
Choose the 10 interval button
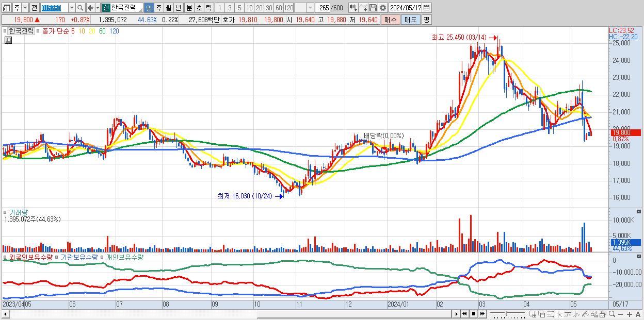249,8
